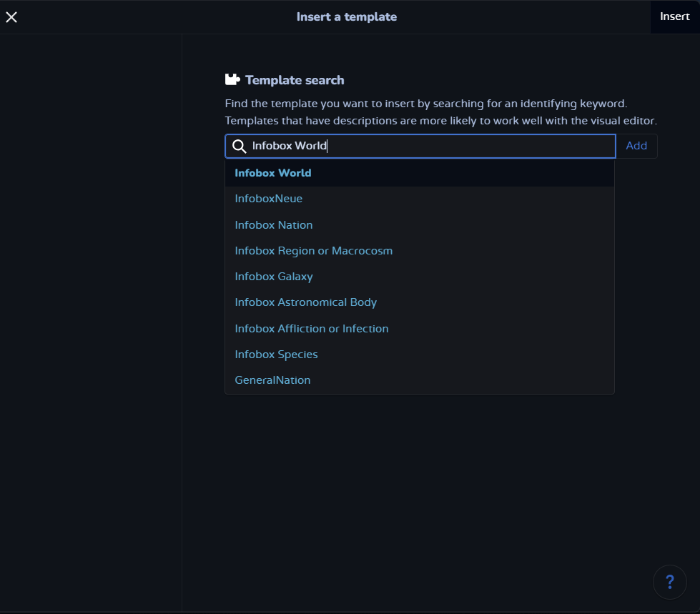Focus the template search text field

429,147
